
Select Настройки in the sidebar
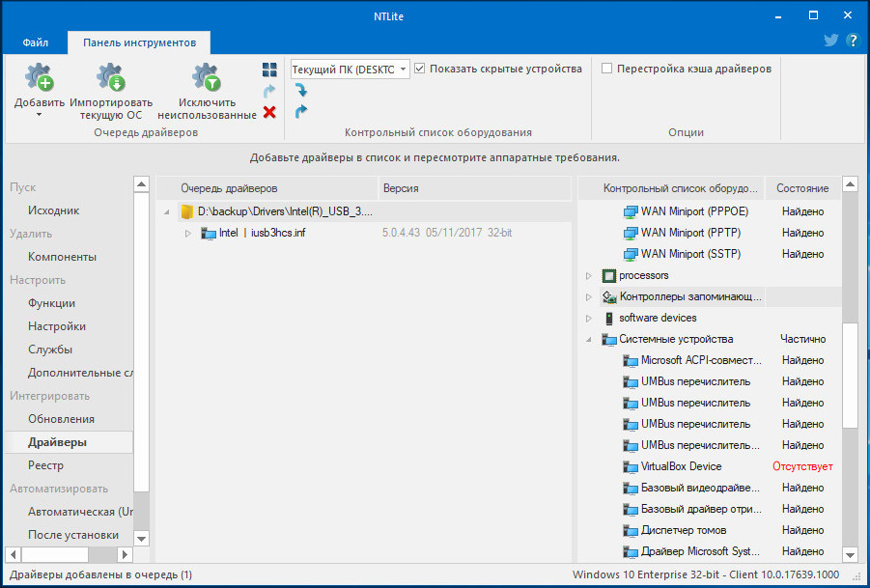57,326
